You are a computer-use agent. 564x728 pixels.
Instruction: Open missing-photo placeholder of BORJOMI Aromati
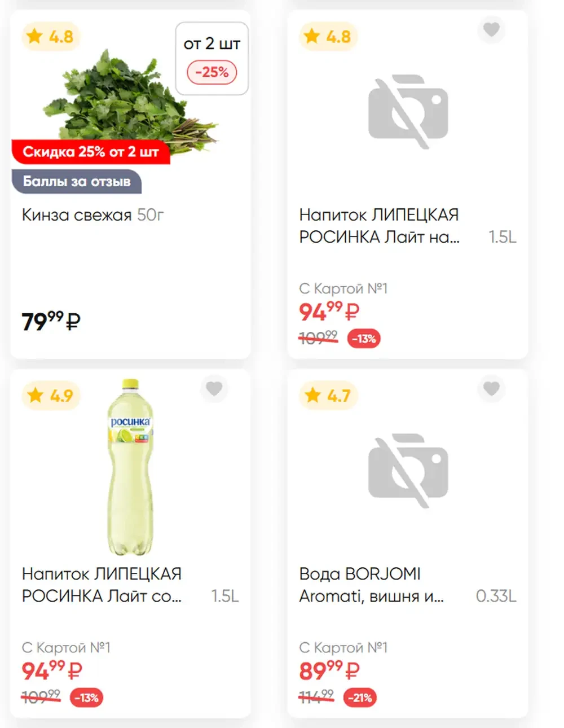tap(408, 471)
